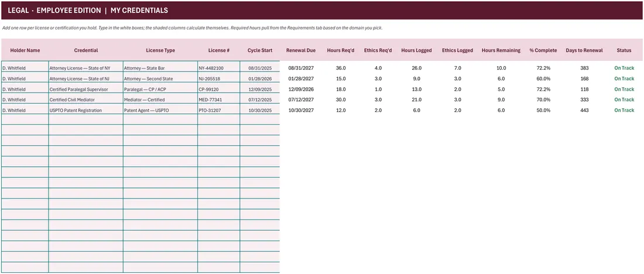Click license number NJ-205518

tap(219, 78)
